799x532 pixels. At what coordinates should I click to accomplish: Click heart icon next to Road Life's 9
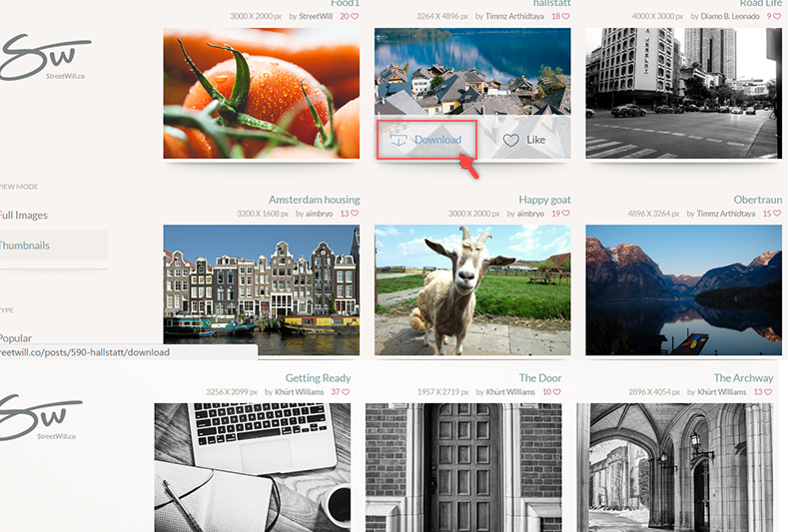pyautogui.click(x=777, y=16)
